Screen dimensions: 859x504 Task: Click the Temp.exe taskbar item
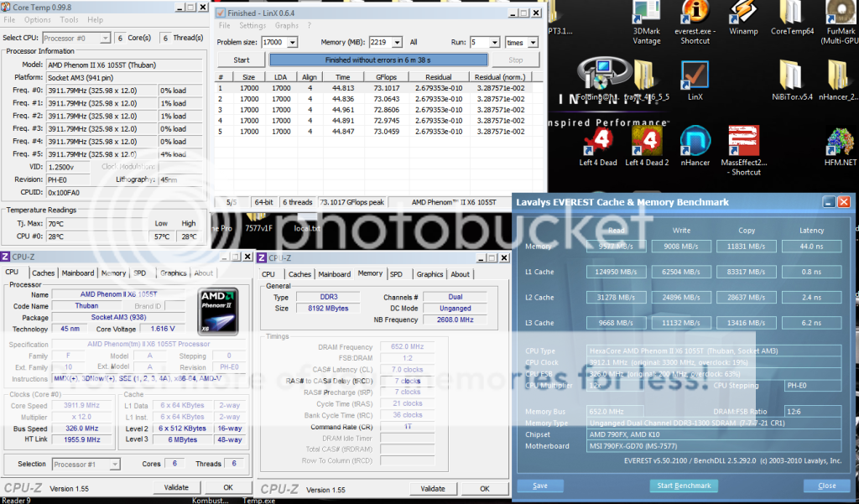pos(259,500)
